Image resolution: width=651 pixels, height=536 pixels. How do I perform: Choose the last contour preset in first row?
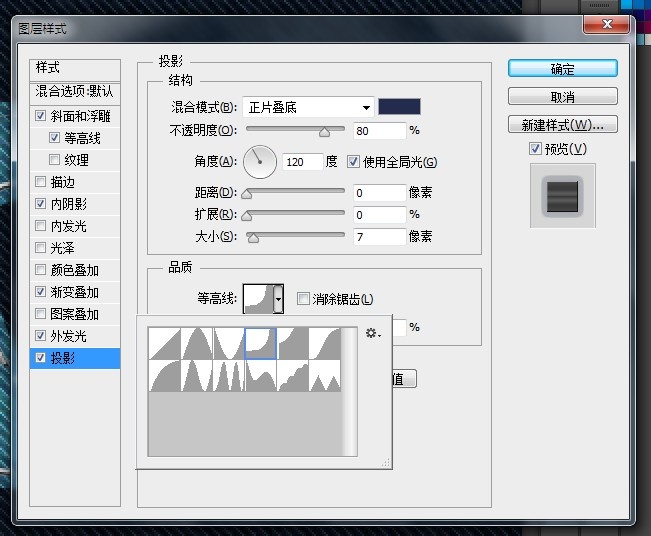(x=325, y=343)
